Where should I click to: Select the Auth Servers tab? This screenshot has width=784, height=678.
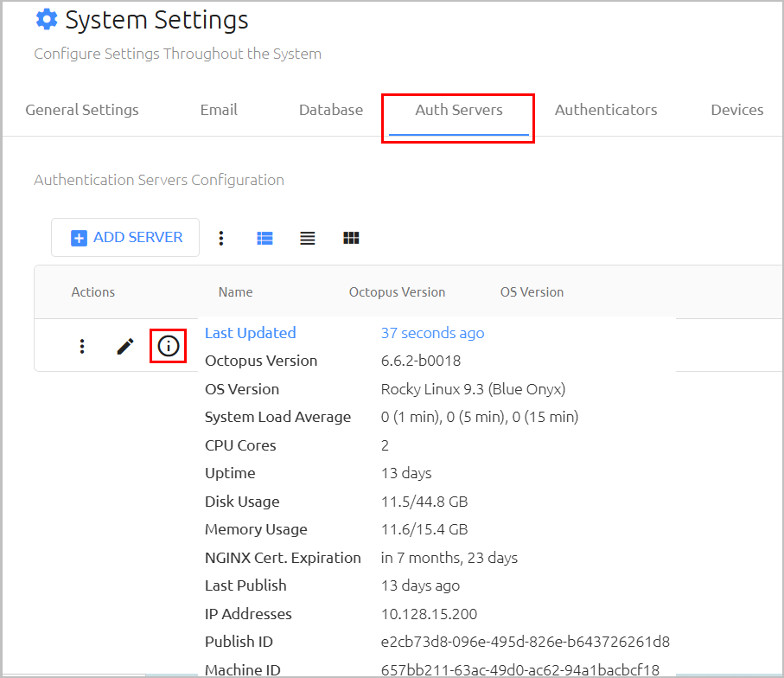pyautogui.click(x=458, y=110)
